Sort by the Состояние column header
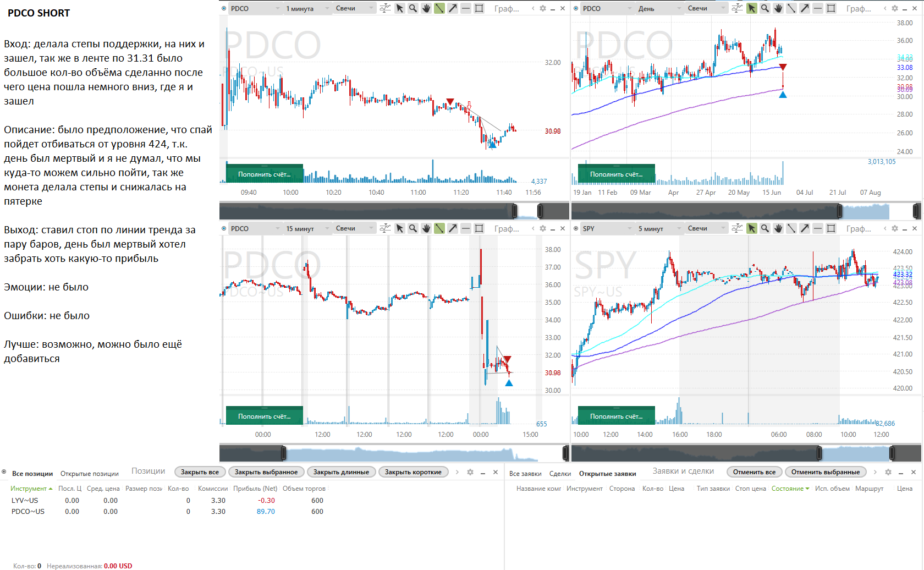924x570 pixels. click(790, 489)
